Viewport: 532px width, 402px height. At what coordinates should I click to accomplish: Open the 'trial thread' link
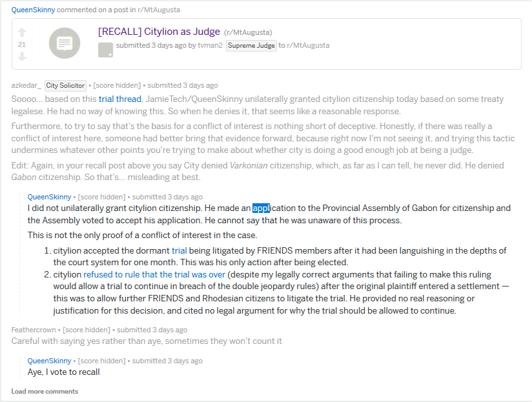click(x=120, y=99)
